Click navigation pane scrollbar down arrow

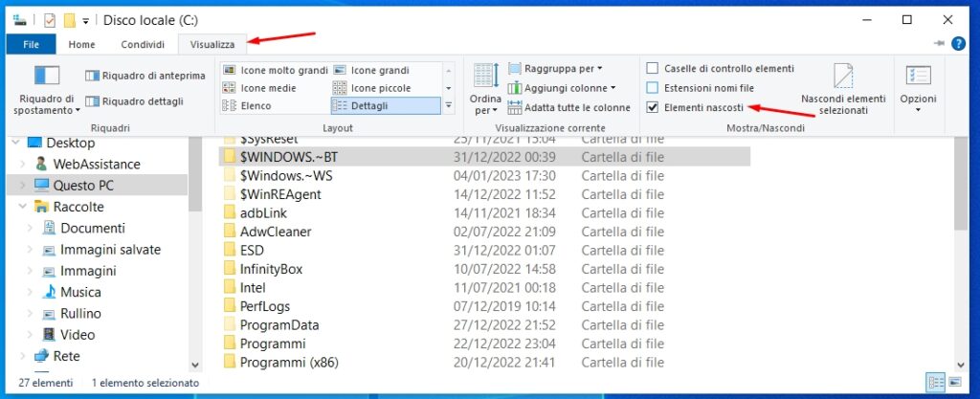(x=195, y=364)
